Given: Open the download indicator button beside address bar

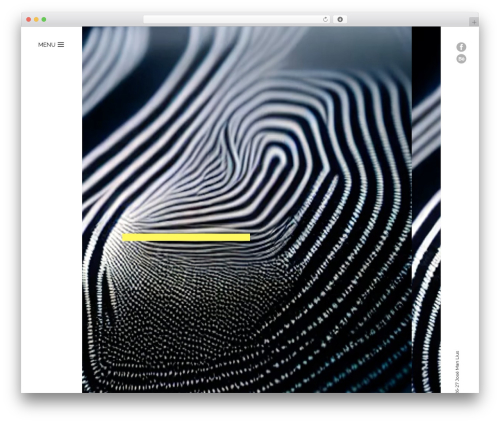Looking at the screenshot, I should [x=340, y=20].
